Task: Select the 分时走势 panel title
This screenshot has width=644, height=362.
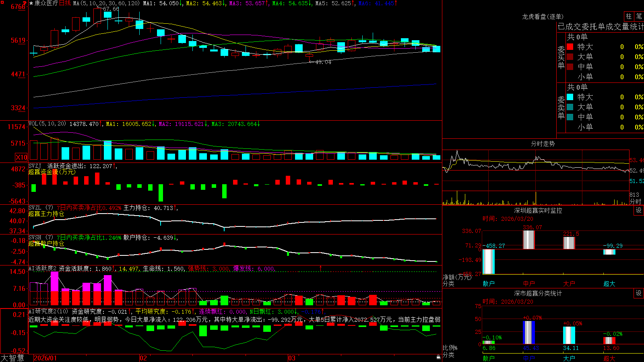Action: pos(543,144)
